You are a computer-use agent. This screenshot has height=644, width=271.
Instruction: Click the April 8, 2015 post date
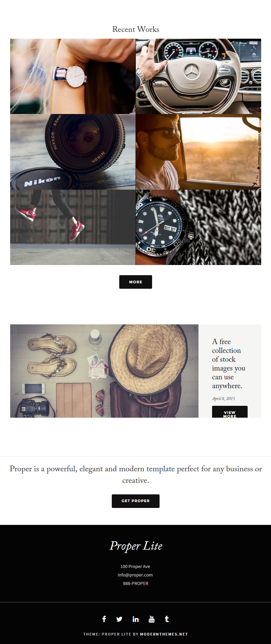coord(224,399)
